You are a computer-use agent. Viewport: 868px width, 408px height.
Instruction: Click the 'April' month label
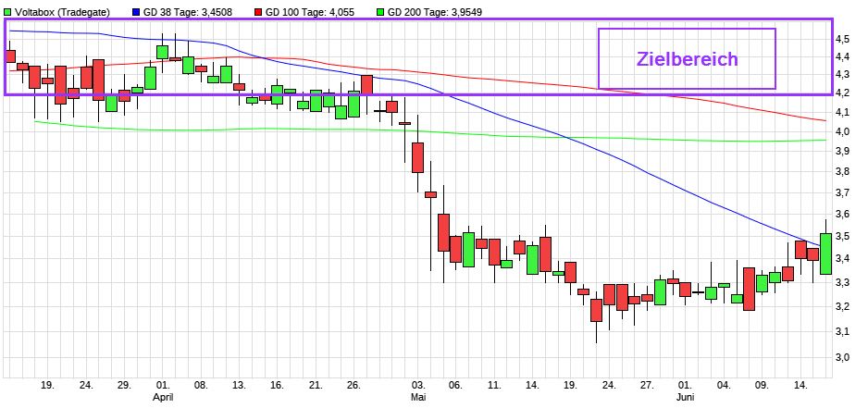(162, 397)
